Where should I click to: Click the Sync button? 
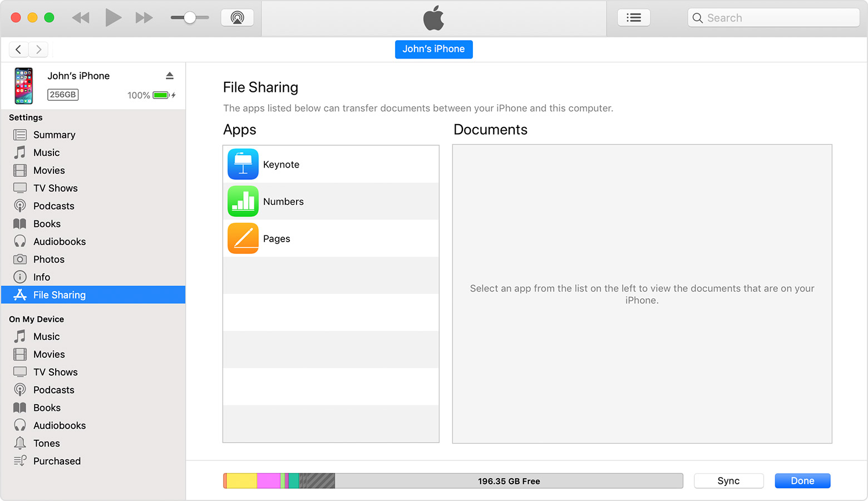point(729,480)
